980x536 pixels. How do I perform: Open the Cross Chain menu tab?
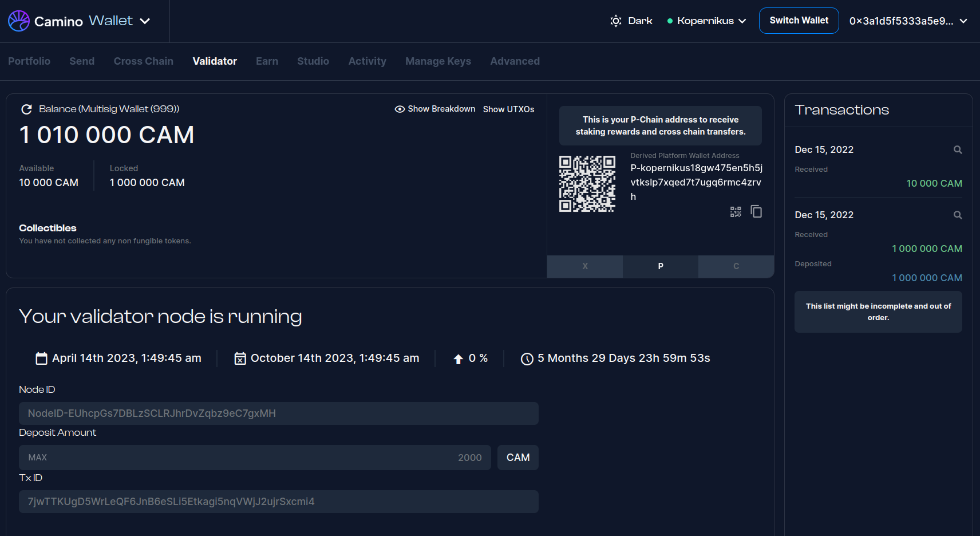pyautogui.click(x=143, y=61)
